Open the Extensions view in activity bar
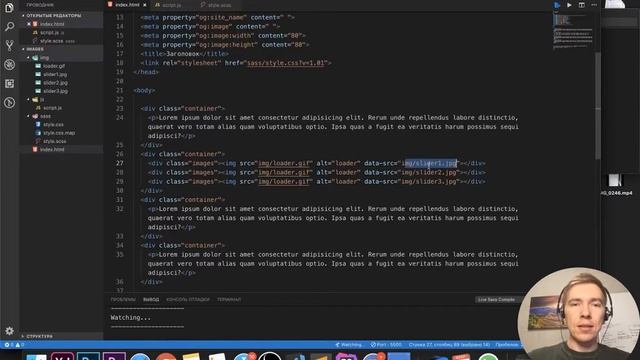The width and height of the screenshot is (640, 360). click(9, 84)
